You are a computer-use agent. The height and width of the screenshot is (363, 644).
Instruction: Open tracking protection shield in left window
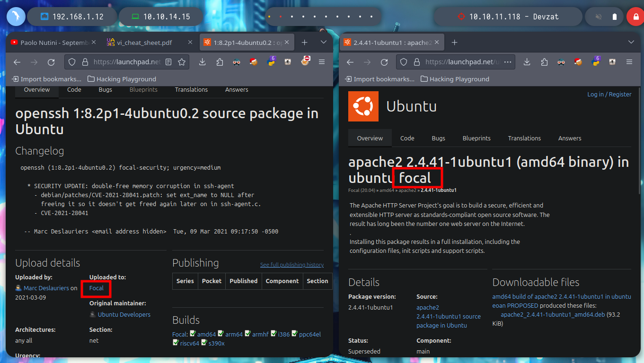(72, 62)
